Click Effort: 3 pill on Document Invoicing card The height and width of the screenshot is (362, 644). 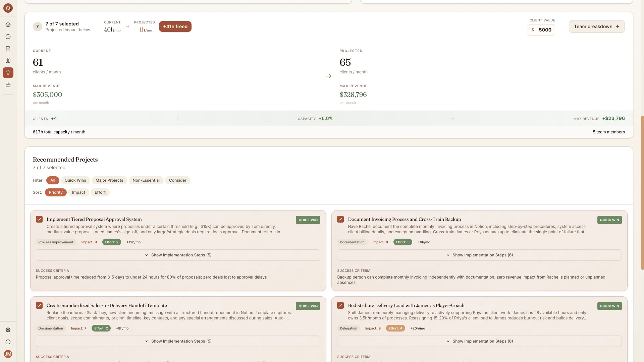[402, 242]
